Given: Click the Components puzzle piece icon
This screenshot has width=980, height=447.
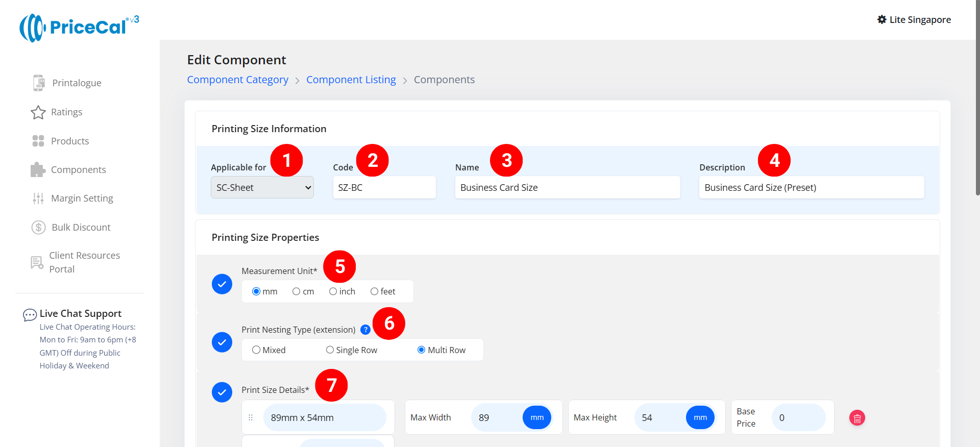Looking at the screenshot, I should [38, 170].
